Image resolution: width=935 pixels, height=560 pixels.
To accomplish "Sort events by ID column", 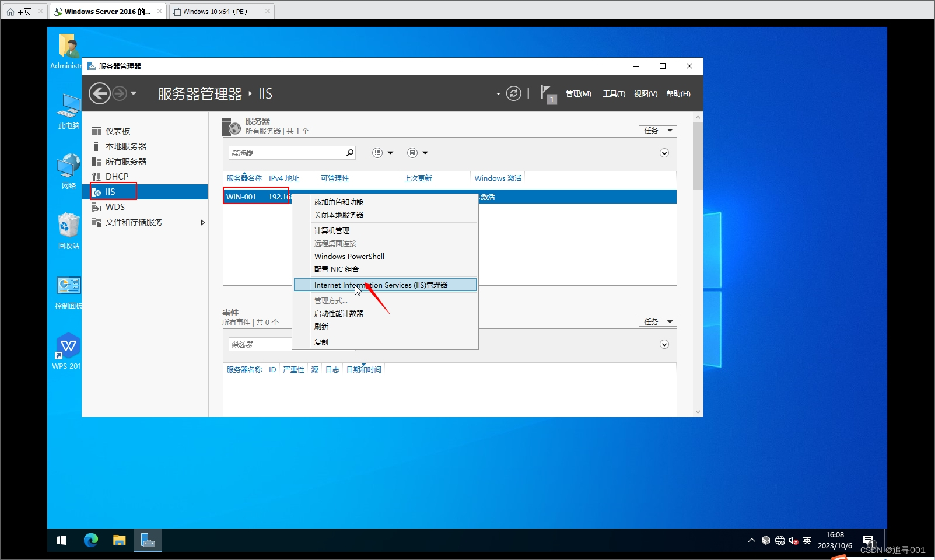I will [x=272, y=370].
